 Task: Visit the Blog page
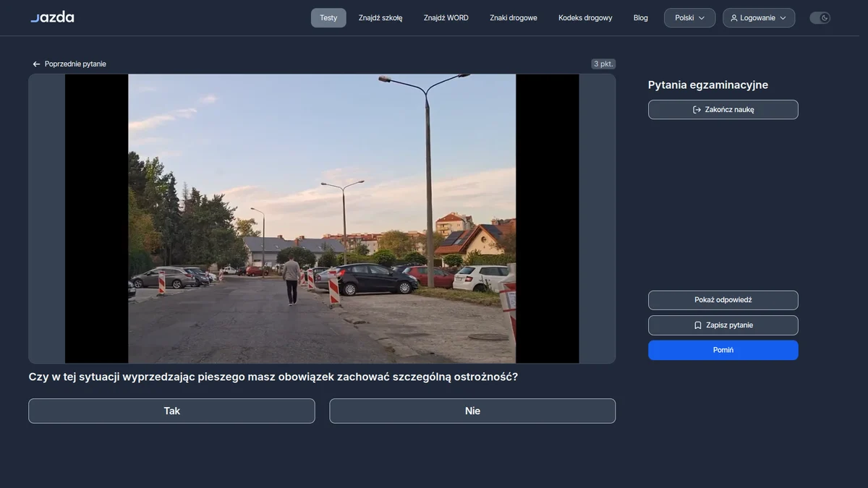click(641, 18)
